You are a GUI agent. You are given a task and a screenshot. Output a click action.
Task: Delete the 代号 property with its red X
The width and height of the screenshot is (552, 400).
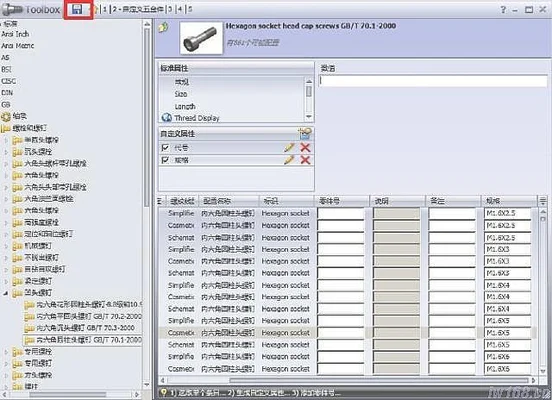(x=305, y=148)
